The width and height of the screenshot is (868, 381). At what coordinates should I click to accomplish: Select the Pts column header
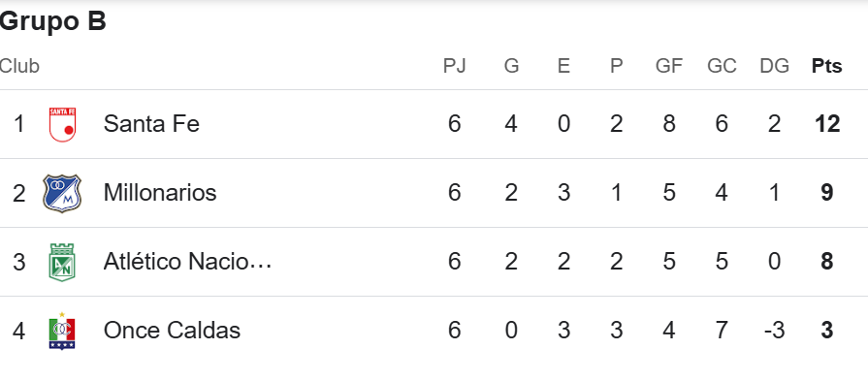(827, 66)
